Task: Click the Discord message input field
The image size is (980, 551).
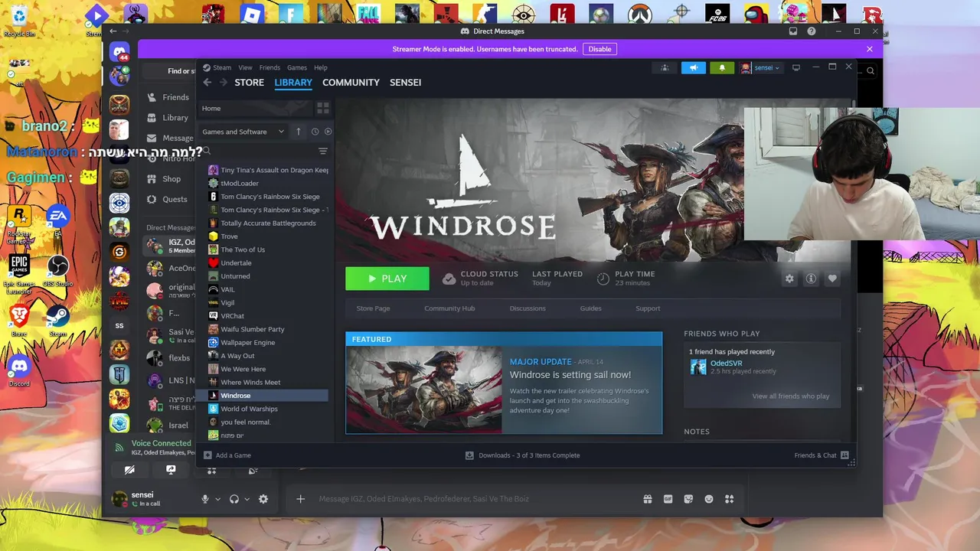Action: coord(475,499)
